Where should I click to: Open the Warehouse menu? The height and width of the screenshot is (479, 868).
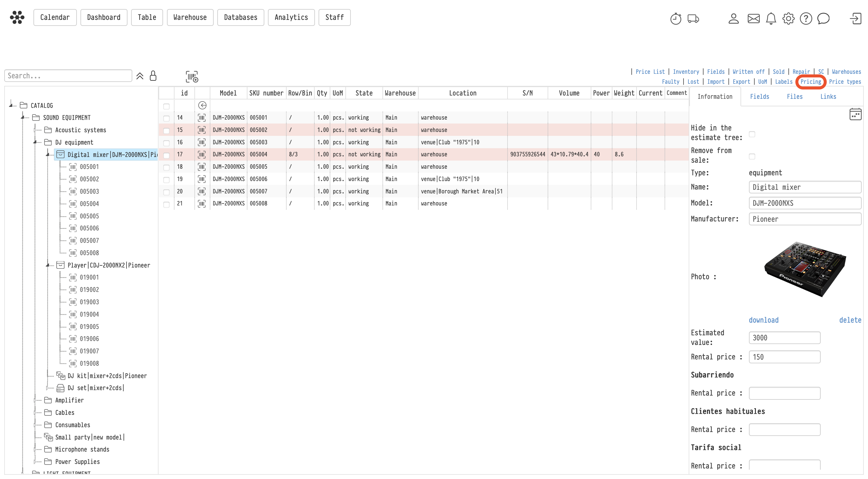click(x=190, y=17)
